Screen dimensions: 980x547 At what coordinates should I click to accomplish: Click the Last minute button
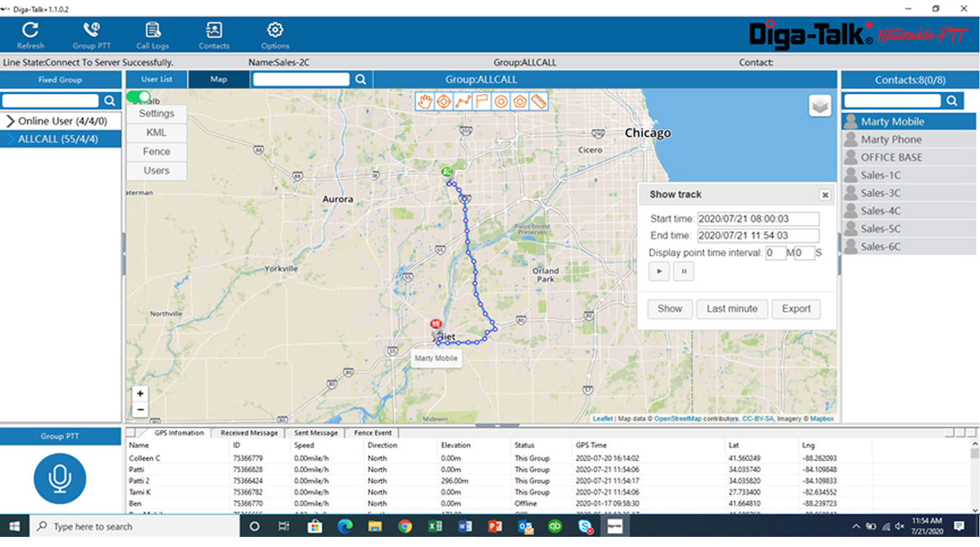(x=732, y=309)
